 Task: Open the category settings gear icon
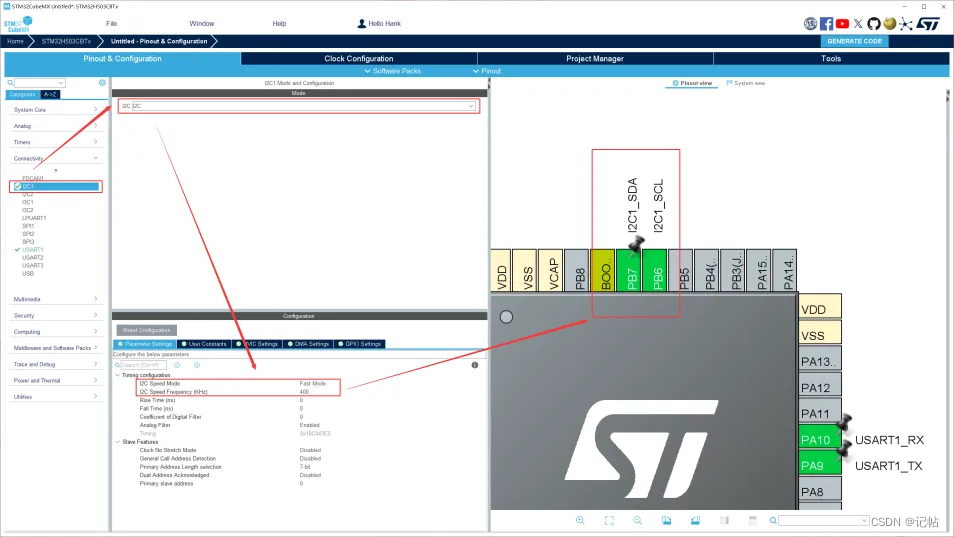tap(102, 83)
